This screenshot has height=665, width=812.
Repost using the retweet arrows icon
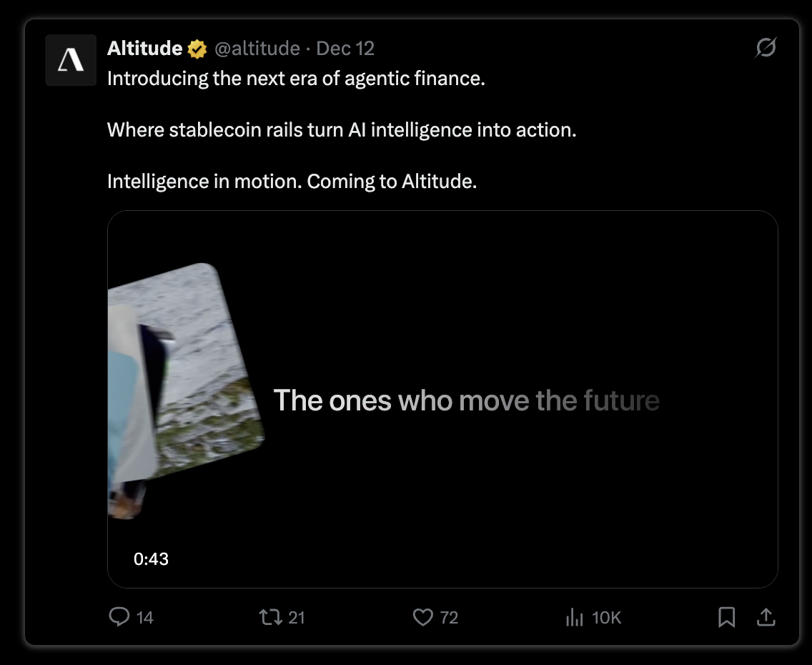[x=270, y=617]
